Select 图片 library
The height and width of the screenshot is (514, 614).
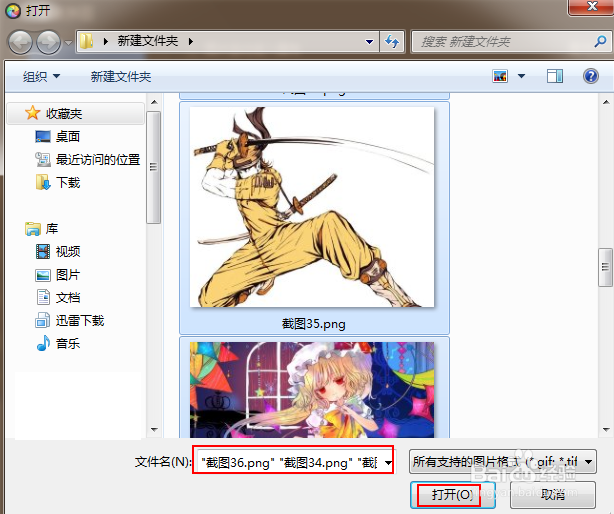[x=68, y=275]
